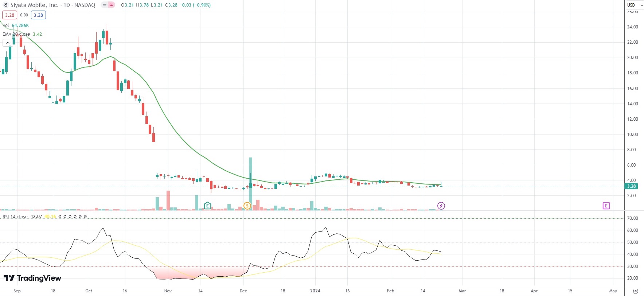Click the RSI value 42.07
The height and width of the screenshot is (296, 644).
36,217
